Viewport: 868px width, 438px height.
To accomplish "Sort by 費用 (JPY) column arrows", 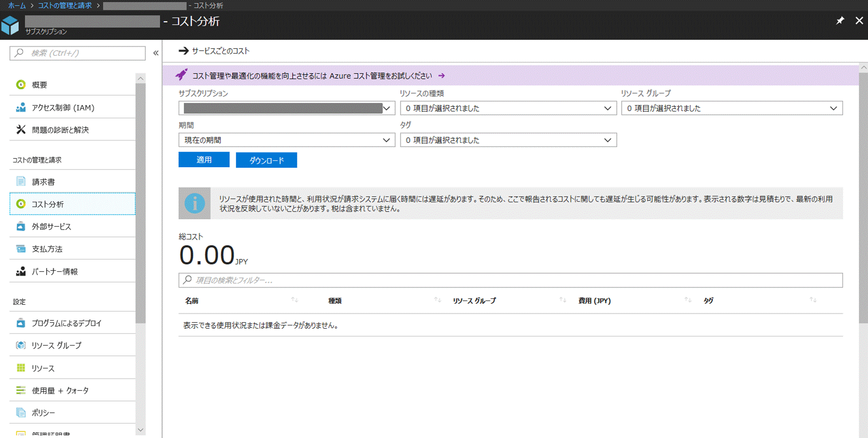I will (688, 300).
